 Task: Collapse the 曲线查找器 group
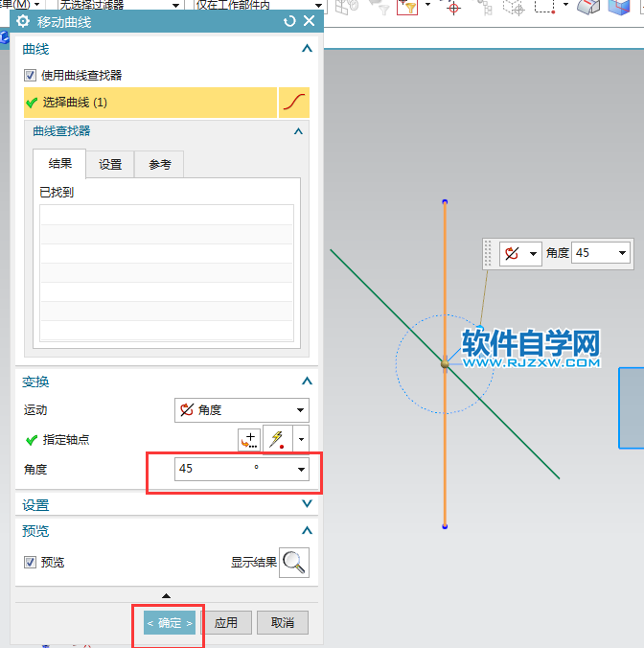pyautogui.click(x=298, y=131)
